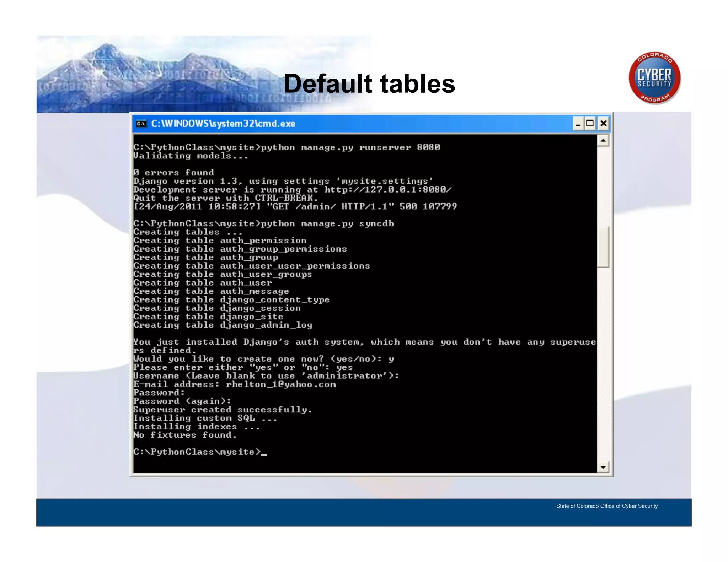This screenshot has height=562, width=728.
Task: Click the vertical scrollbar thumb
Action: (603, 247)
